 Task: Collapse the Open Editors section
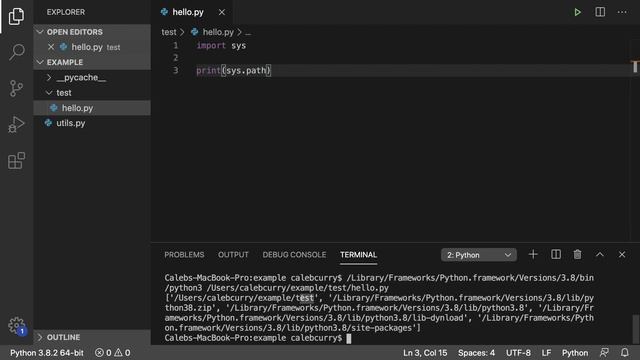(40, 32)
